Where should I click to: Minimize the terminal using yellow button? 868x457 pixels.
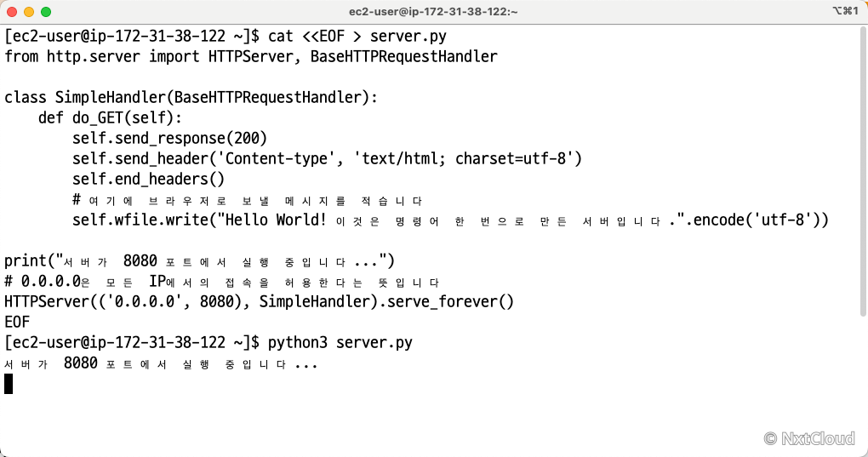pyautogui.click(x=29, y=12)
